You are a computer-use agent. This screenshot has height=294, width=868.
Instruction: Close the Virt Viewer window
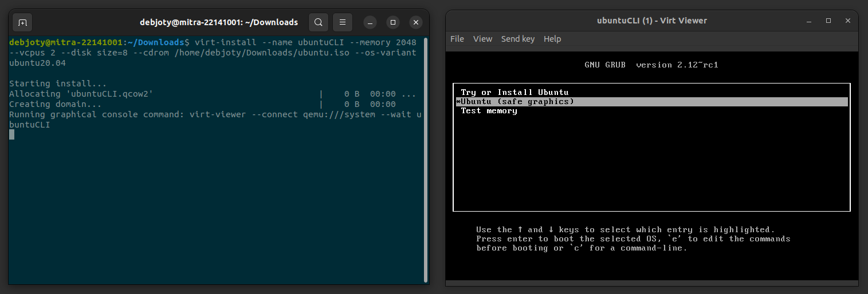pyautogui.click(x=848, y=21)
